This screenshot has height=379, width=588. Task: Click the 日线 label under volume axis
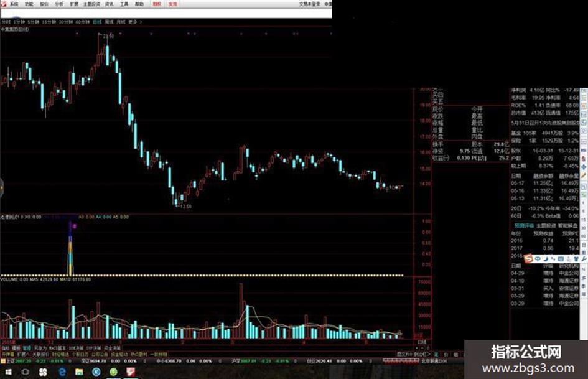(422, 342)
